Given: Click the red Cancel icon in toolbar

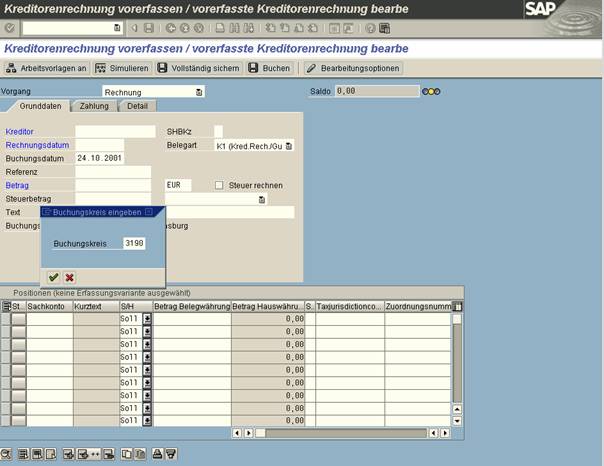Looking at the screenshot, I should pyautogui.click(x=198, y=28).
